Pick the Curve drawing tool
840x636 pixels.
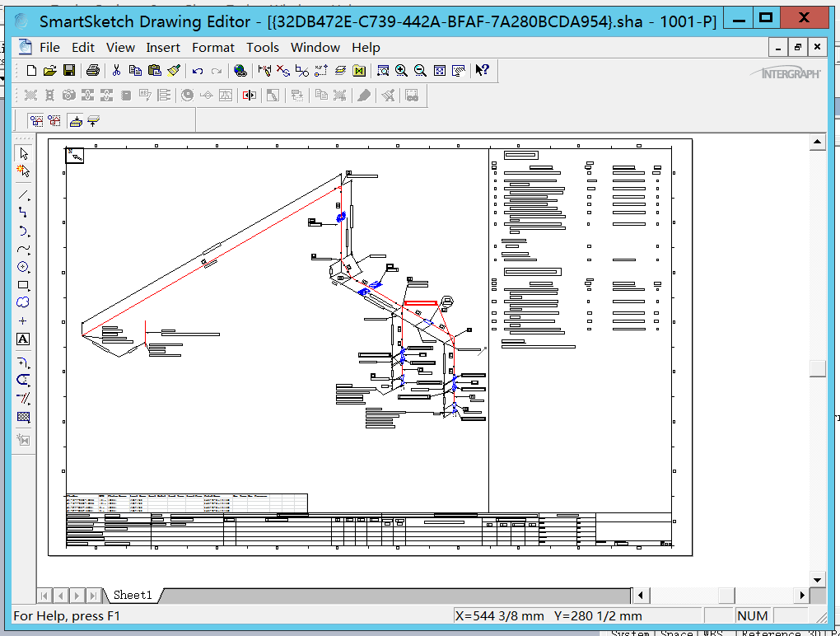[x=23, y=249]
